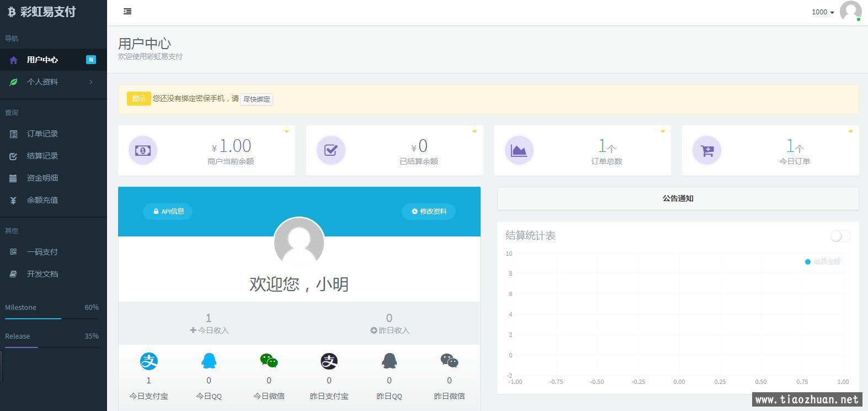Open 订单记录 in the sidebar
Viewport: 868px width, 411px height.
pyautogui.click(x=42, y=134)
